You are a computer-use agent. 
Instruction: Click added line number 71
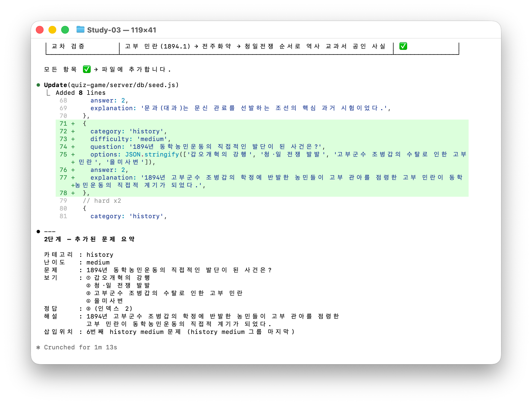point(63,124)
